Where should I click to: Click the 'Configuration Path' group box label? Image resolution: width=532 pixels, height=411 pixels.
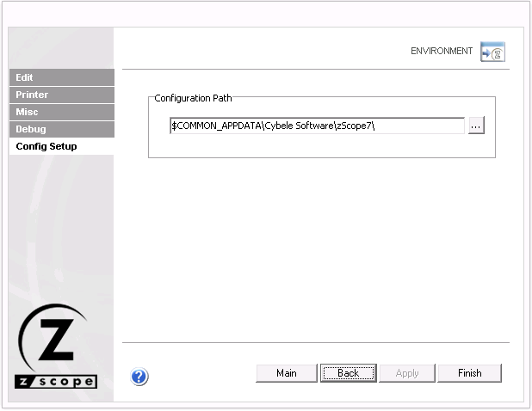click(193, 98)
